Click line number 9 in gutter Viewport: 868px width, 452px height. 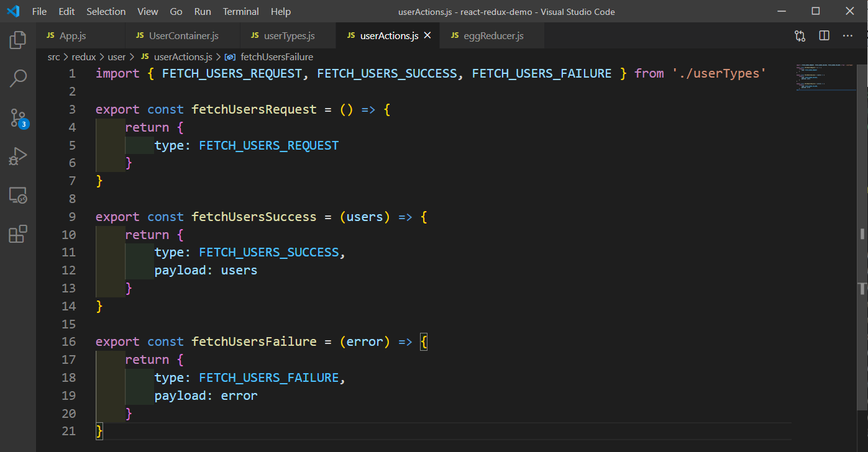[x=72, y=217]
